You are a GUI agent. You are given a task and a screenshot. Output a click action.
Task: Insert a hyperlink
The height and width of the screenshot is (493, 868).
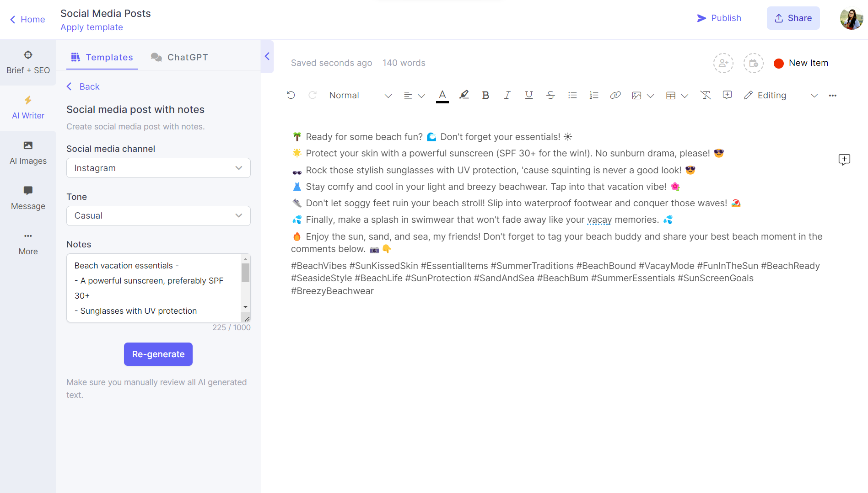pos(615,95)
